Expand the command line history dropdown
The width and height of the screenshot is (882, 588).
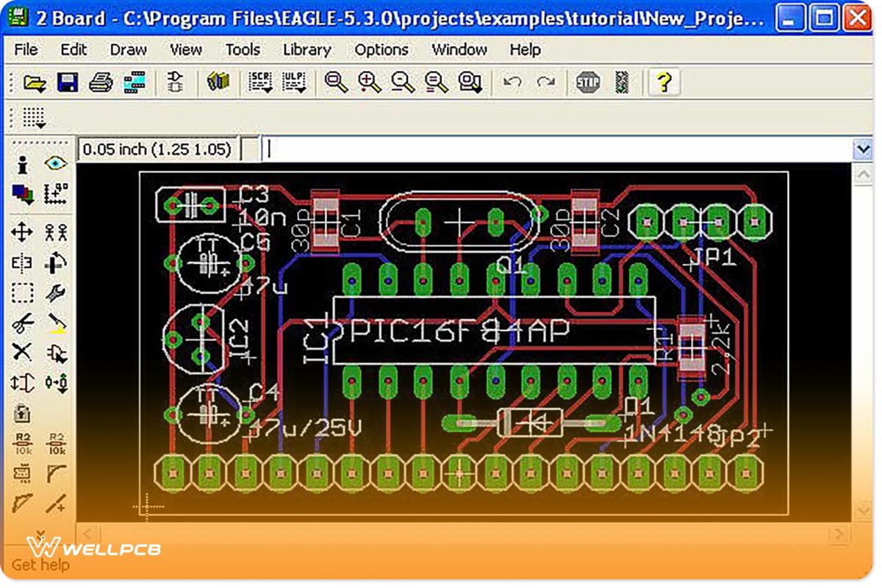click(x=862, y=149)
